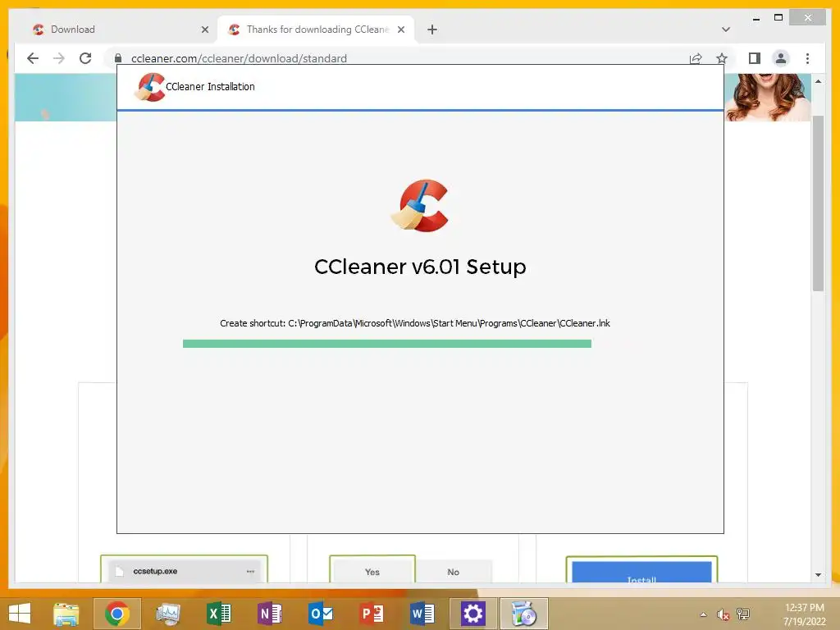The width and height of the screenshot is (840, 630).
Task: Click the Create shortcut status text
Action: point(414,323)
